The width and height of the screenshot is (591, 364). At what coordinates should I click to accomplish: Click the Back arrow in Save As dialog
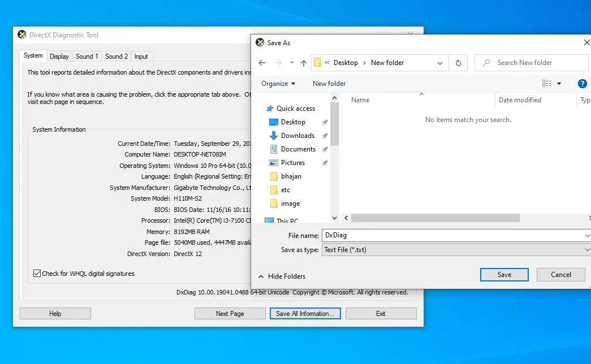click(261, 63)
